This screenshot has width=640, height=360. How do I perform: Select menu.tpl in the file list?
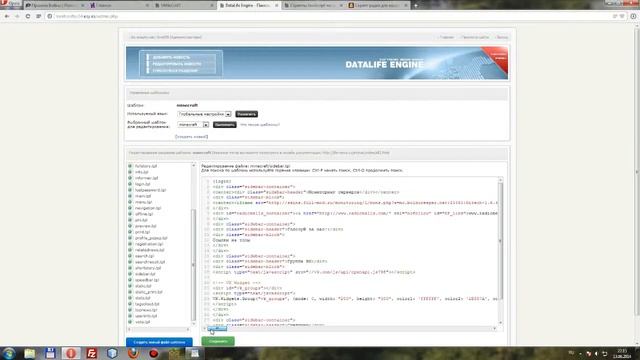(x=143, y=202)
